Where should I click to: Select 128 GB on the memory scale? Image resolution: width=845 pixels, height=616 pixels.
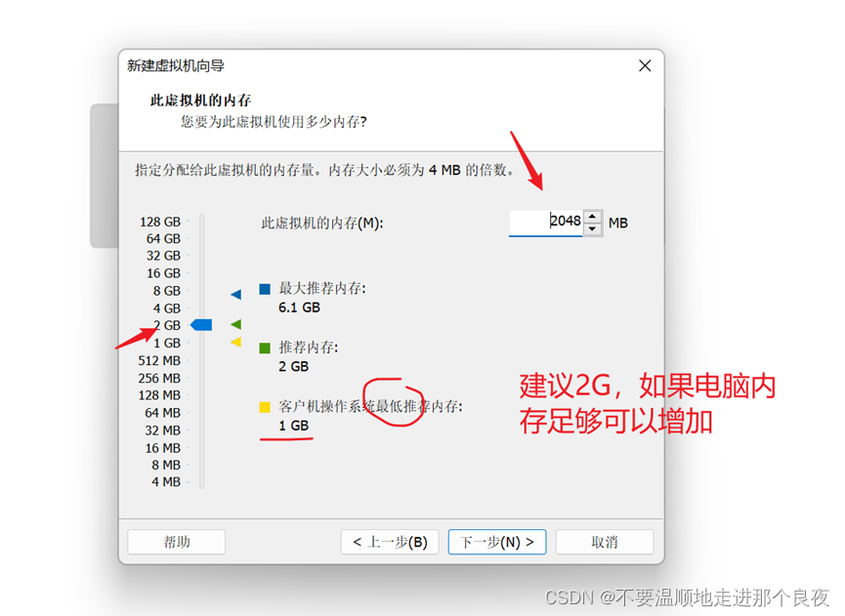point(160,222)
